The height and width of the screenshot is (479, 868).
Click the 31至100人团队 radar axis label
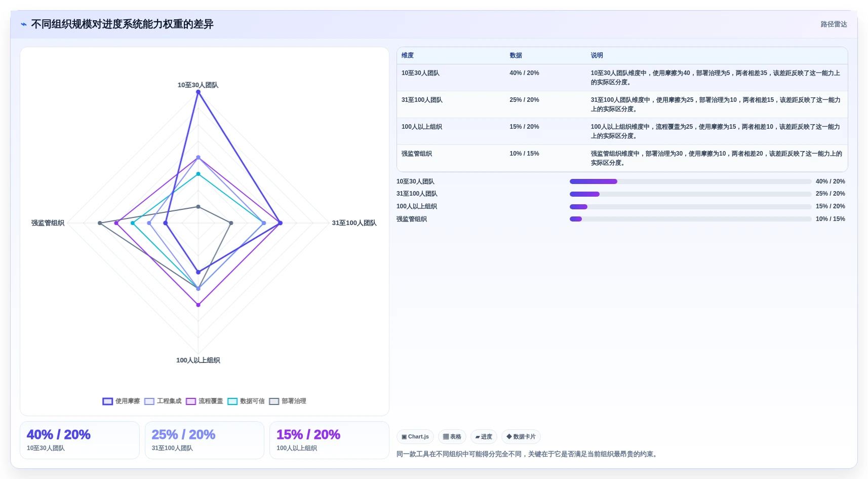pyautogui.click(x=354, y=223)
